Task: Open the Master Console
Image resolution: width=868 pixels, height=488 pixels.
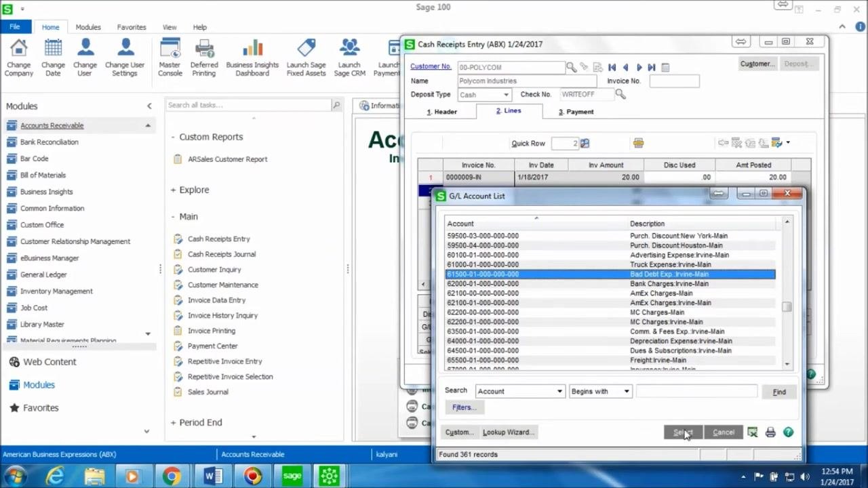Action: point(170,58)
